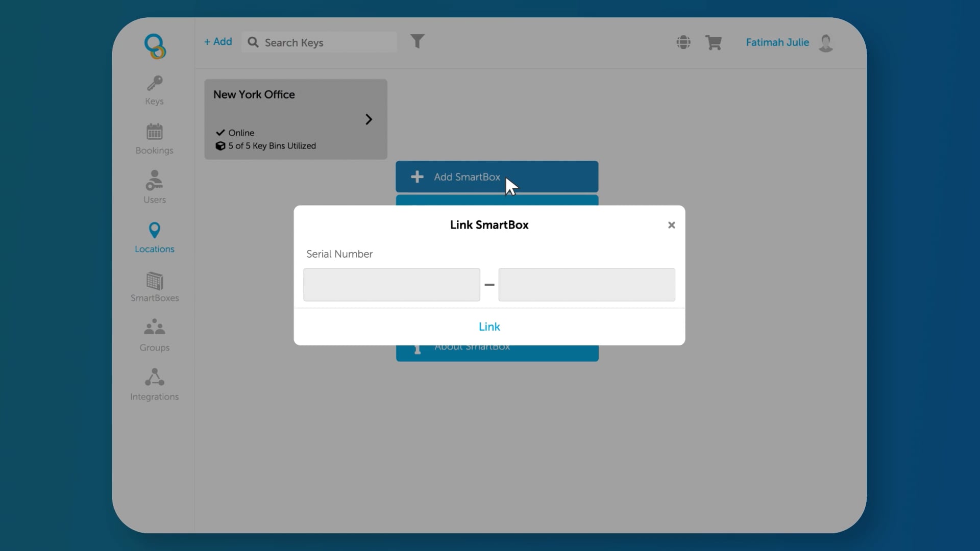Open the Groups section
The height and width of the screenshot is (551, 980).
(154, 335)
